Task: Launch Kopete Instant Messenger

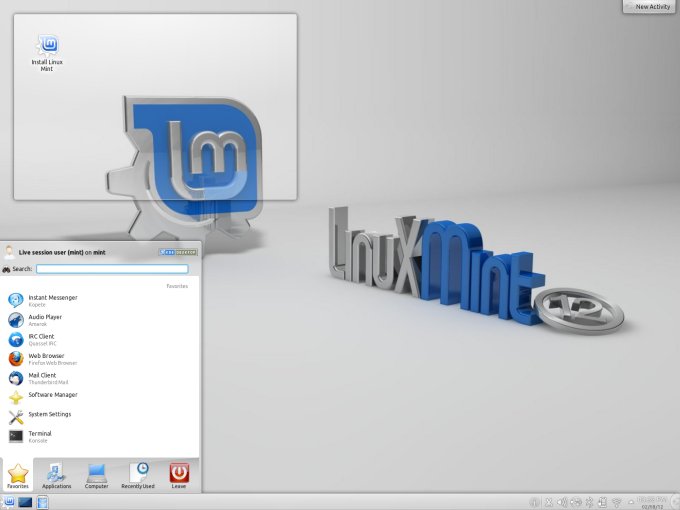Action: [x=99, y=301]
